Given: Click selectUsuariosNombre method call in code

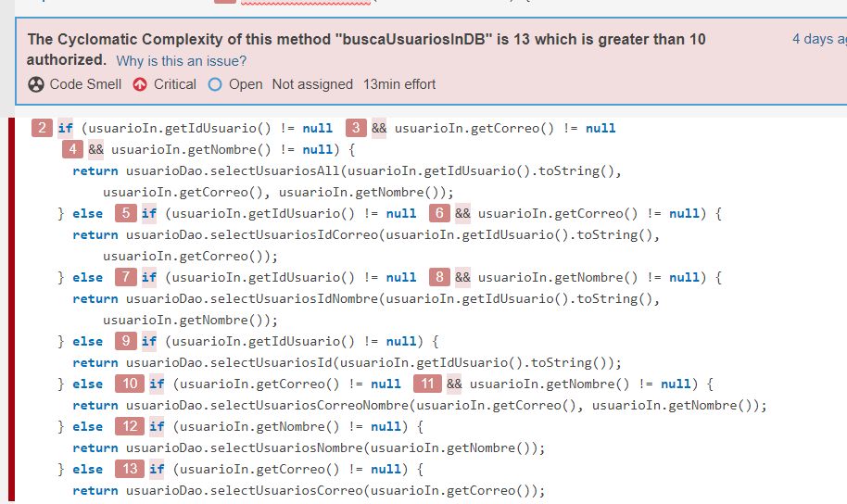Looking at the screenshot, I should point(287,447).
